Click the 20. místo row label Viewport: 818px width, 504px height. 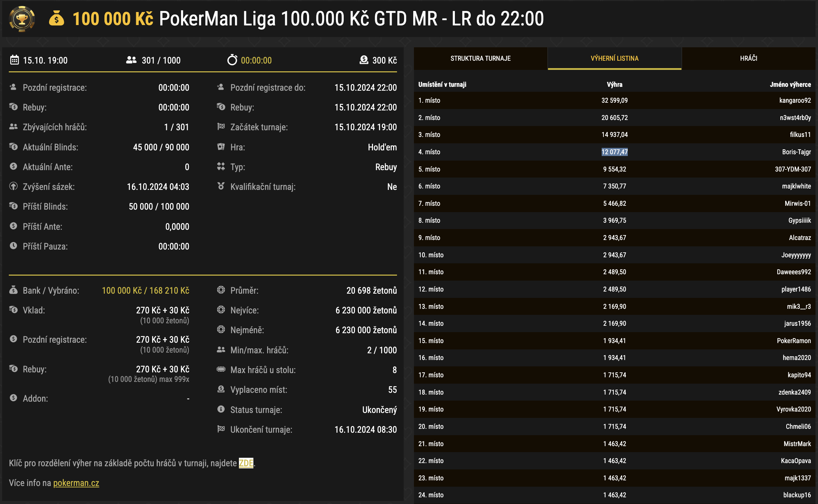pos(431,426)
